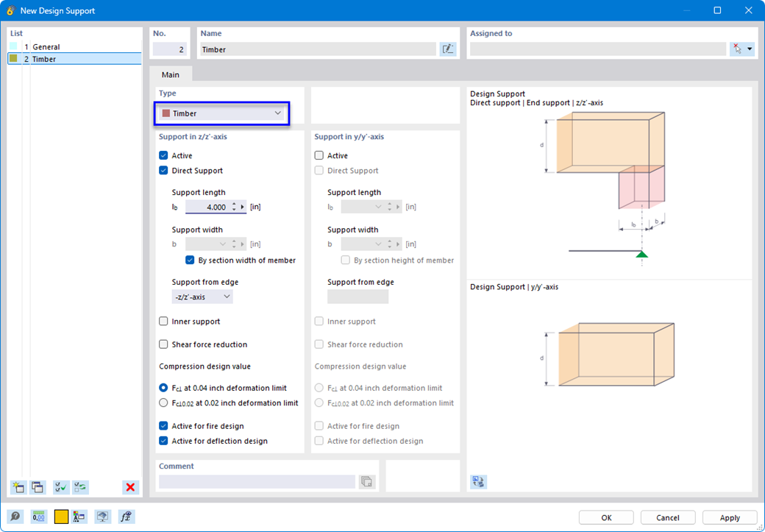Select 0.04 inch deformation limit option
The width and height of the screenshot is (765, 532).
pyautogui.click(x=163, y=388)
